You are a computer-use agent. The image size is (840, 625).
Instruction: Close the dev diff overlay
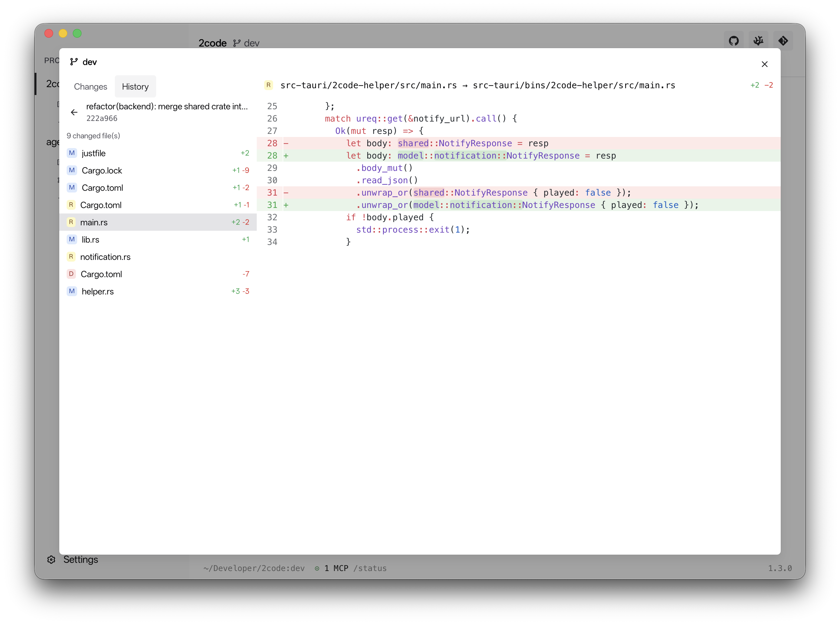(765, 64)
